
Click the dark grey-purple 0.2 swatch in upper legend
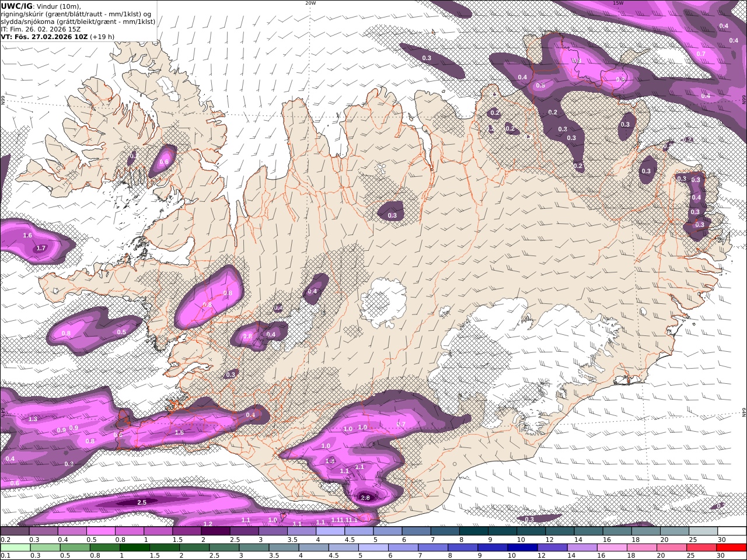point(15,531)
